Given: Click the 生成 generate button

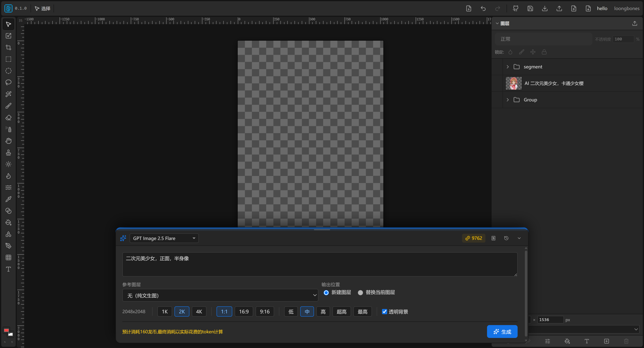Looking at the screenshot, I should tap(502, 332).
